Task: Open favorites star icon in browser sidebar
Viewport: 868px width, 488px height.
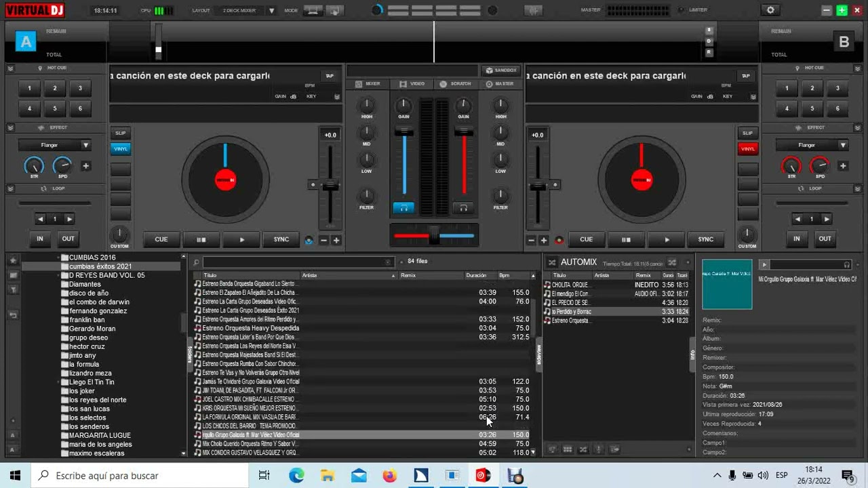Action: pos(13,262)
